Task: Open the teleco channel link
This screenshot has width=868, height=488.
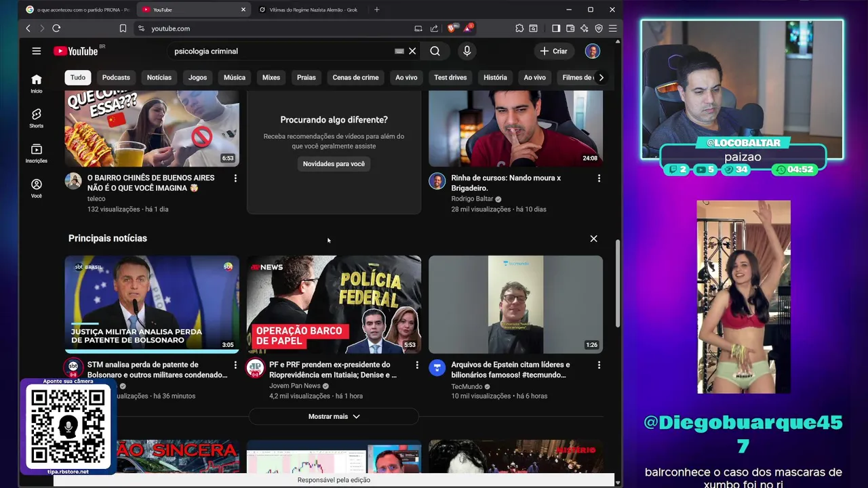Action: (96, 199)
